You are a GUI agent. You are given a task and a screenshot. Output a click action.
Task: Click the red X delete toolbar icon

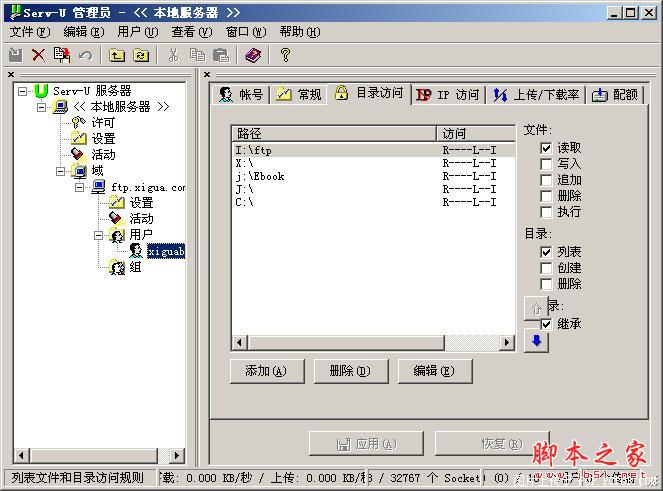tap(38, 55)
